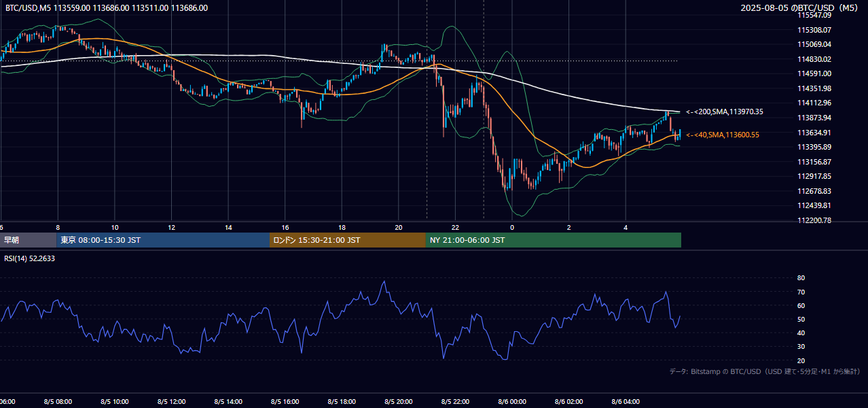
Task: Click the 8/5 10:00 time axis label
Action: [115, 402]
